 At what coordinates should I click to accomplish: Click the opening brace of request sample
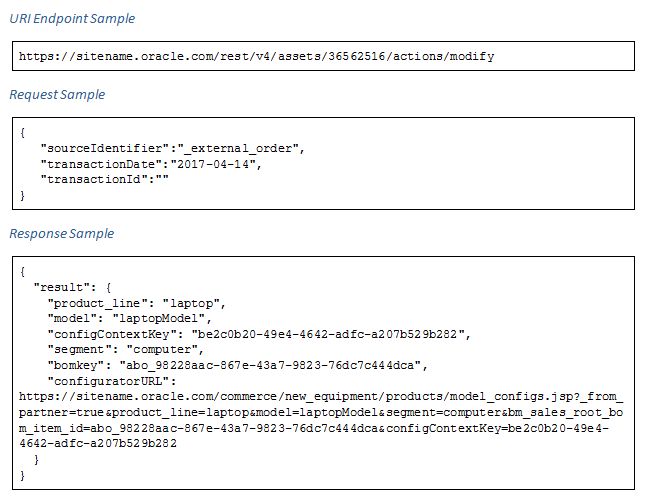click(x=22, y=132)
